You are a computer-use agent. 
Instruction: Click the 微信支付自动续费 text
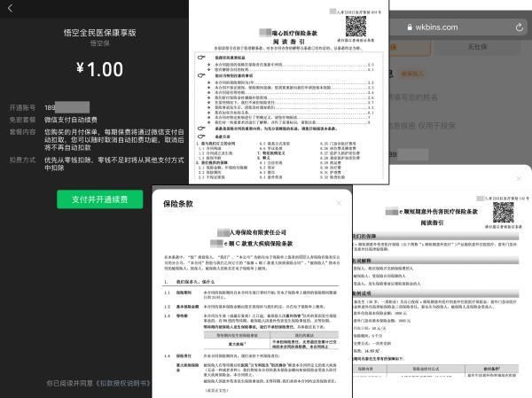pos(71,120)
